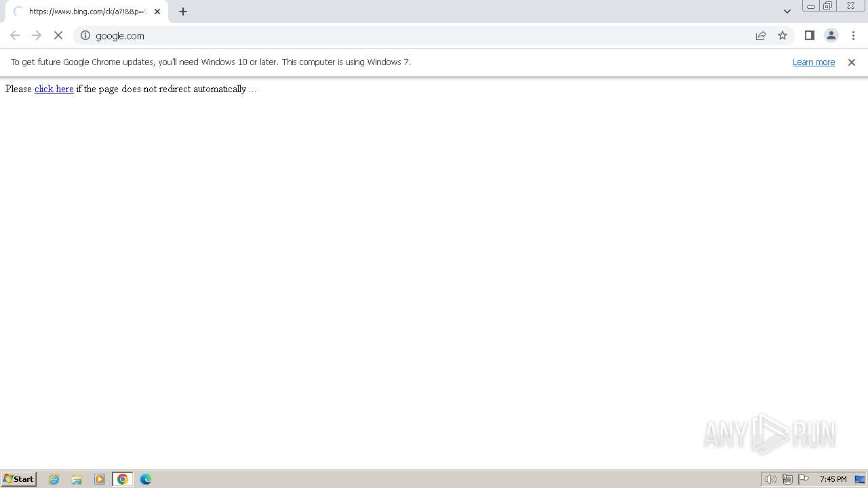Viewport: 868px width, 488px height.
Task: Switch to Chrome in the taskbar
Action: pyautogui.click(x=123, y=479)
